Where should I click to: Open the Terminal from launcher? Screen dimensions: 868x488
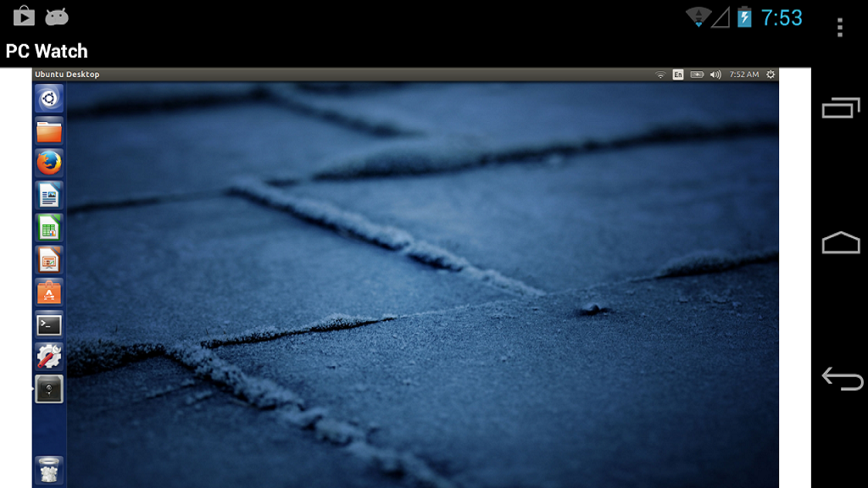[48, 324]
